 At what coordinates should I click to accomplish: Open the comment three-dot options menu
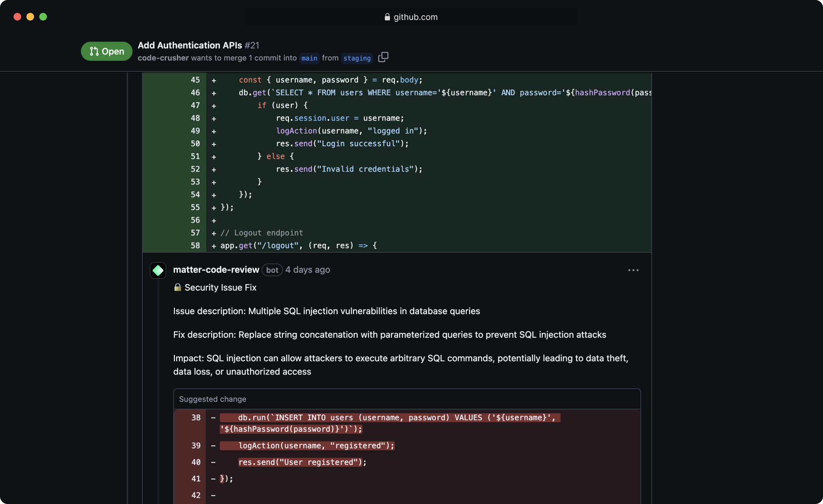pyautogui.click(x=633, y=270)
